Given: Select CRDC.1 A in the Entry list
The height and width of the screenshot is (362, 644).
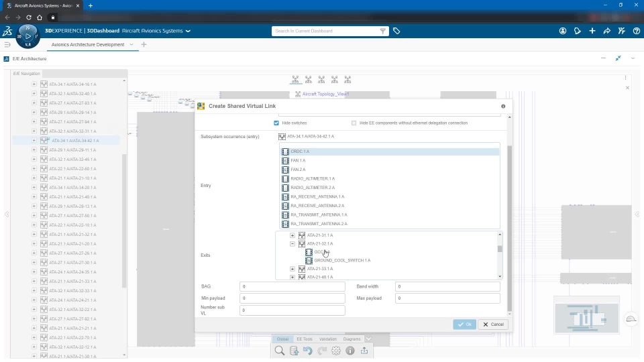Looking at the screenshot, I should (390, 152).
